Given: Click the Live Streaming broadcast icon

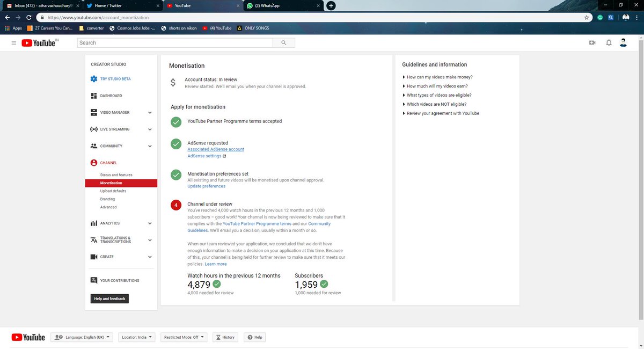Looking at the screenshot, I should 94,129.
